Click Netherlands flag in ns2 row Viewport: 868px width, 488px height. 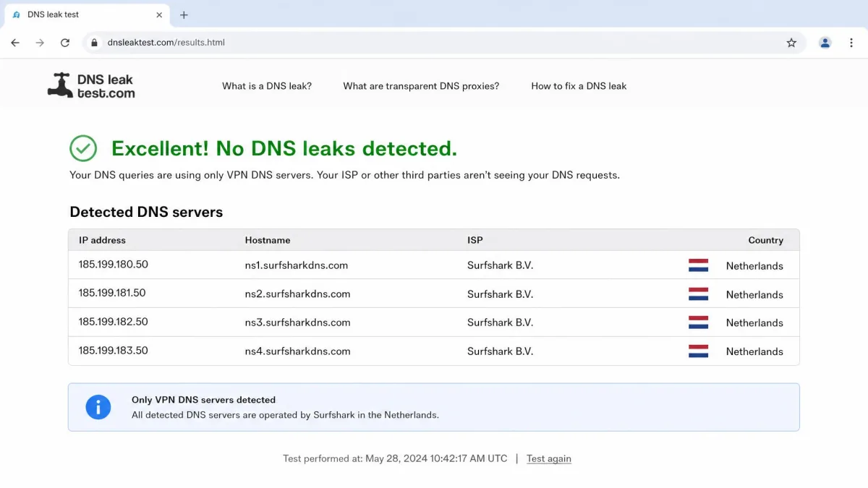click(698, 294)
